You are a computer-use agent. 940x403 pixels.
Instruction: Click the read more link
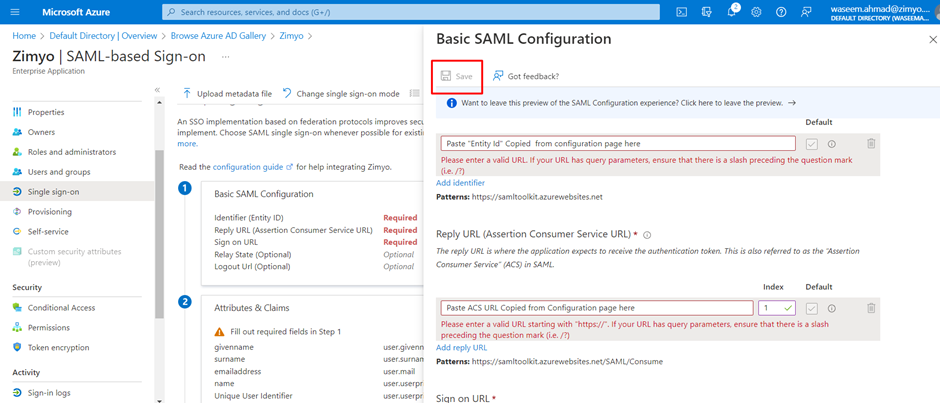point(188,144)
